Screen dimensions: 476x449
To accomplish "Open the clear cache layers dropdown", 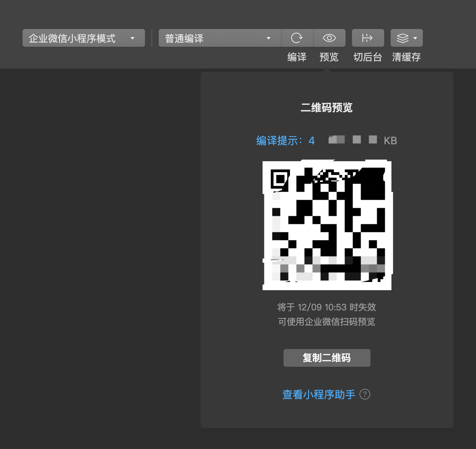I will [406, 38].
